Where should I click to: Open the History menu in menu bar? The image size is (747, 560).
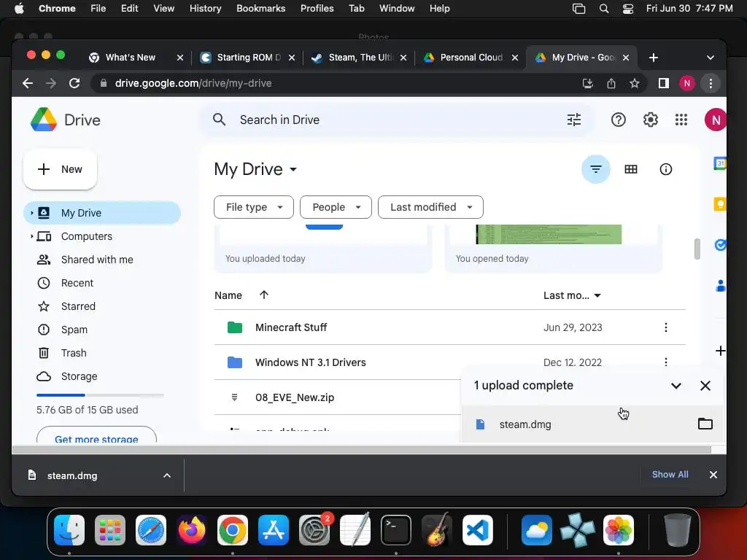pyautogui.click(x=205, y=8)
